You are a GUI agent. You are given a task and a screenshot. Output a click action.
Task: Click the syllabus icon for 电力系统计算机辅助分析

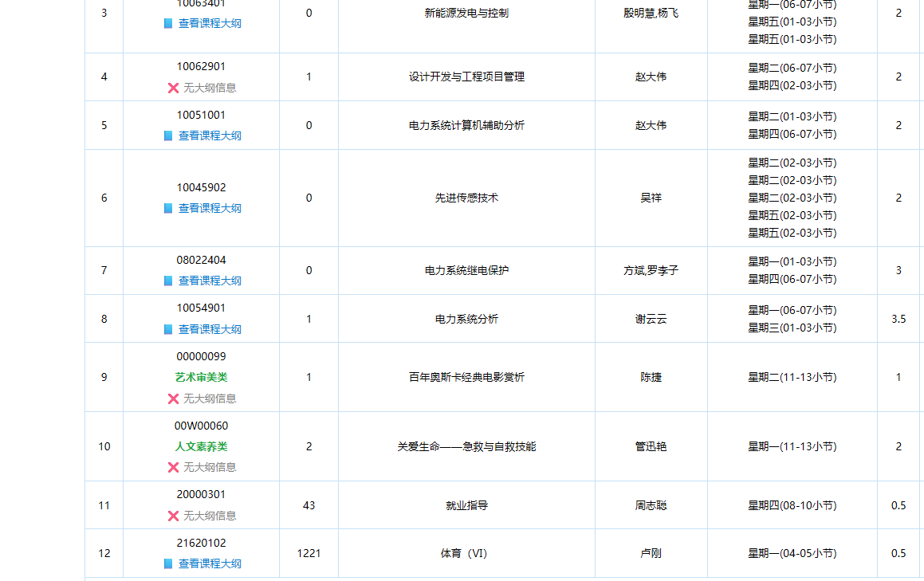point(170,135)
